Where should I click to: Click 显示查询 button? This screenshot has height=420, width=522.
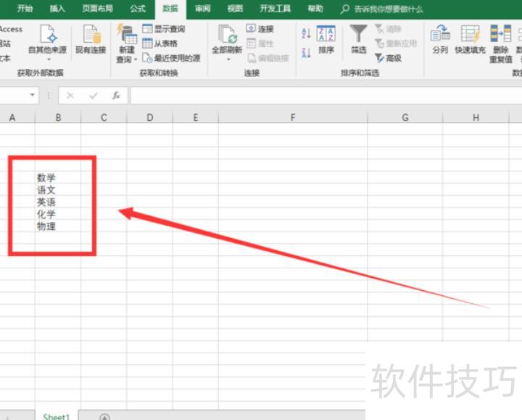(163, 29)
